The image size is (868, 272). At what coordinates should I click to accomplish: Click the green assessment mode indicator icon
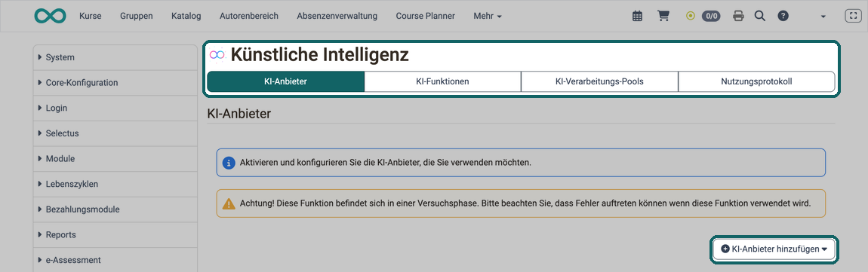691,16
